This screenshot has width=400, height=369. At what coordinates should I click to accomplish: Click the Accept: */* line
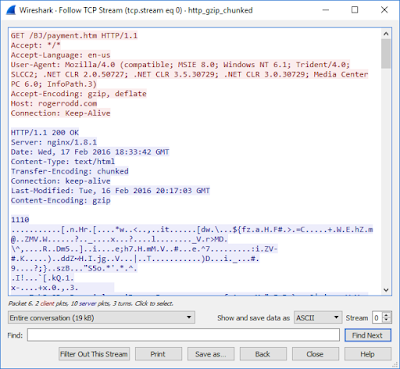(36, 45)
